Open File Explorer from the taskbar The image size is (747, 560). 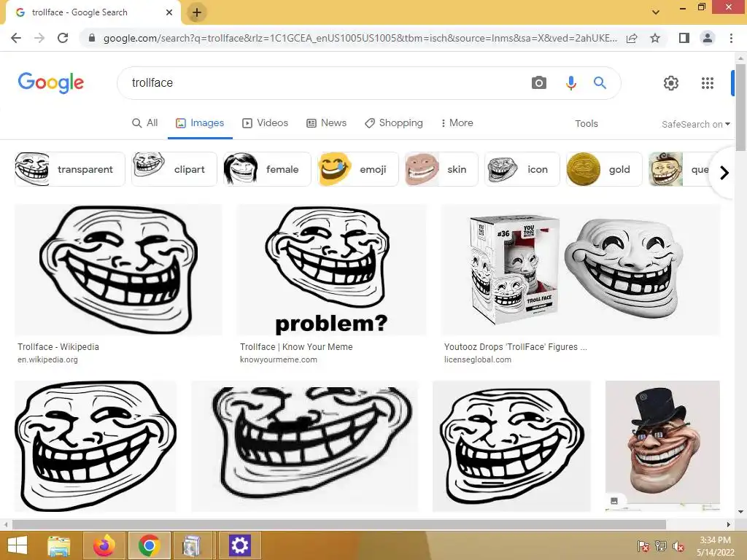59,545
